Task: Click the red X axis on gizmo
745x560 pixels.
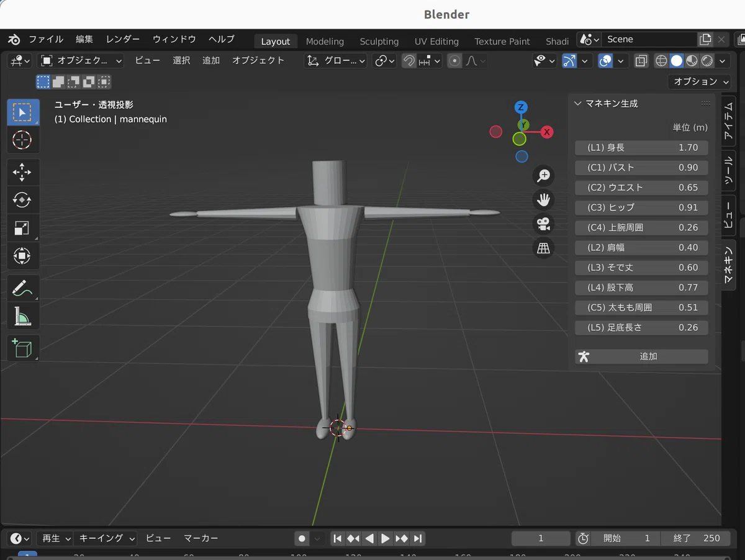Action: 547,132
